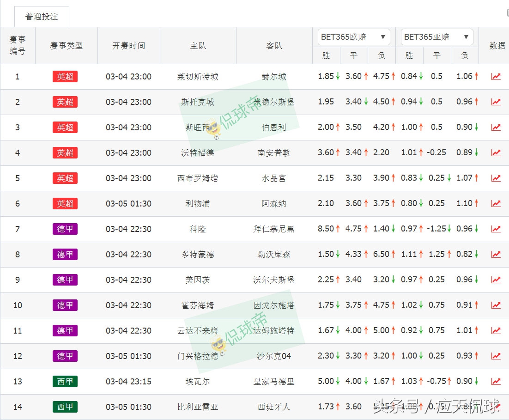Select away team 勒沃库森

pyautogui.click(x=273, y=254)
